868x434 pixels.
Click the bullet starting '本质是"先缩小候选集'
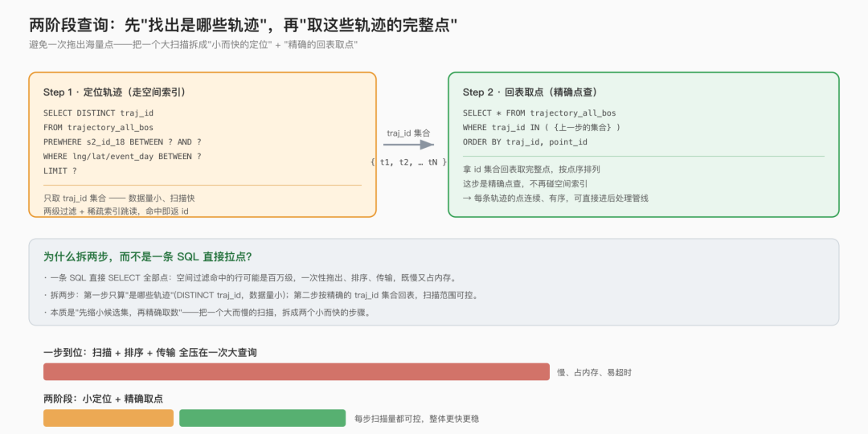tap(207, 312)
